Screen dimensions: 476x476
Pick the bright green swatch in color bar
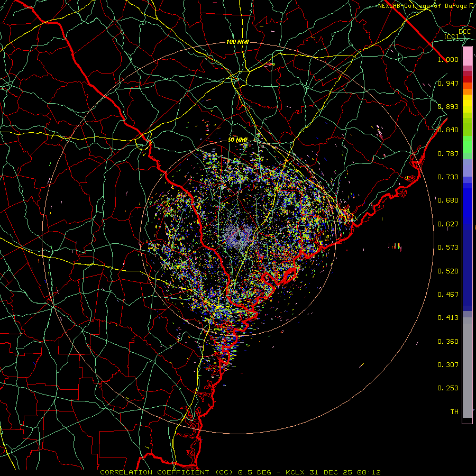tap(467, 144)
